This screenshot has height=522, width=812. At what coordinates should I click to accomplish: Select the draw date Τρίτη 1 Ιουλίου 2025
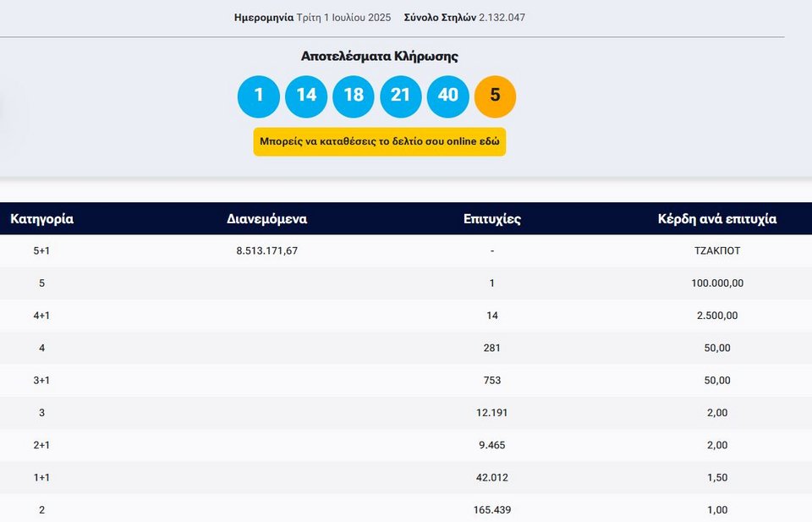tap(344, 18)
